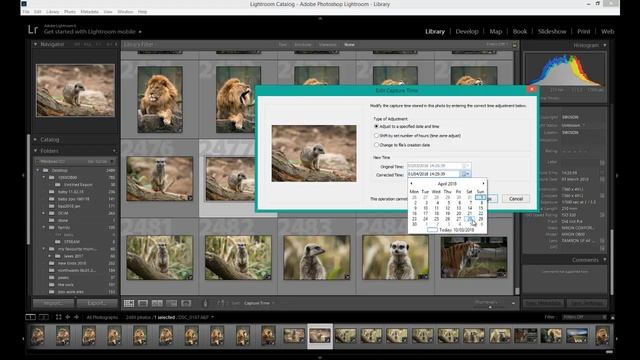Viewport: 640px width, 360px height.
Task: Select Change to file's creation date
Action: coord(402,145)
